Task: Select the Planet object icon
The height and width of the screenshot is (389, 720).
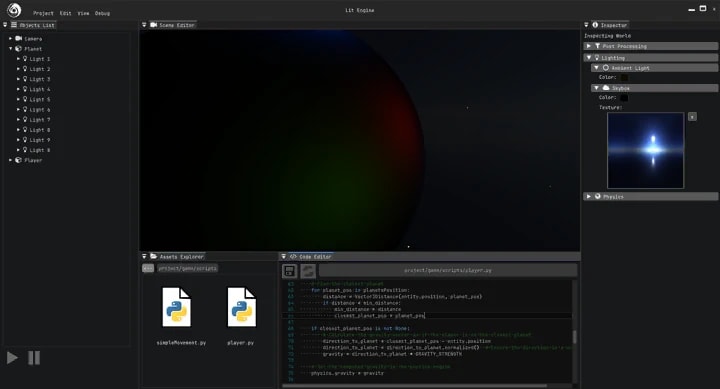Action: click(18, 48)
